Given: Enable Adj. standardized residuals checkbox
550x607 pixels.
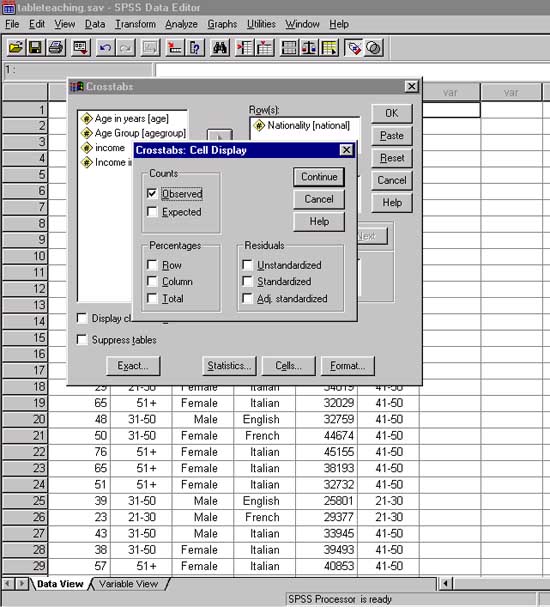Looking at the screenshot, I should coord(247,298).
